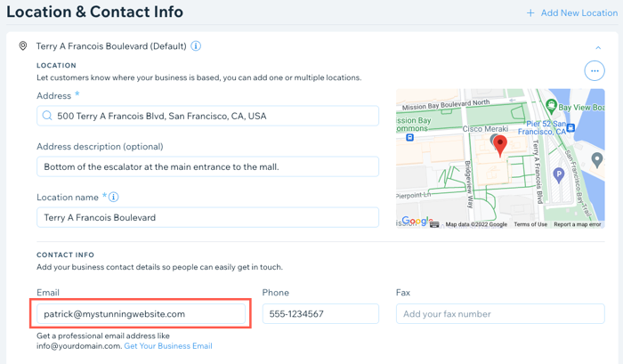Click the Location name input field

coord(207,217)
